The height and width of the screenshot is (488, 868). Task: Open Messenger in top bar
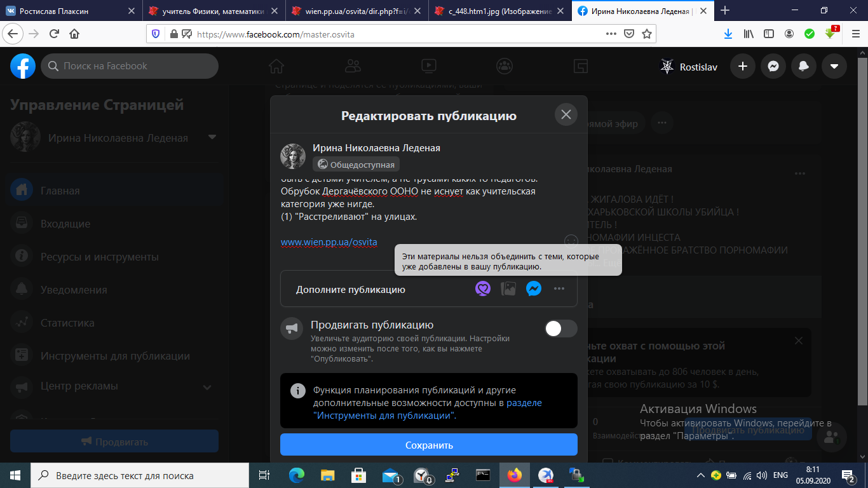tap(773, 66)
